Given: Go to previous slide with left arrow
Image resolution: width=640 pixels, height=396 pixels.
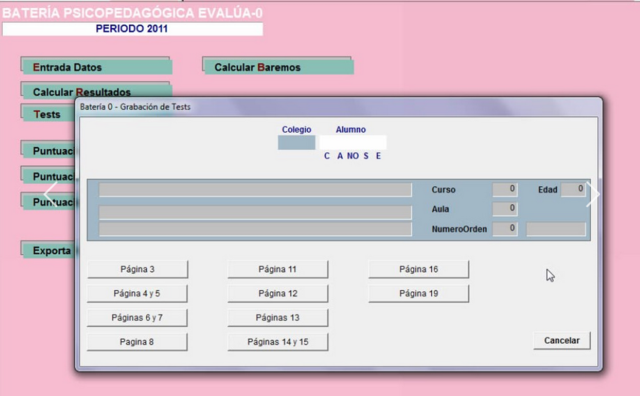Looking at the screenshot, I should tap(50, 194).
